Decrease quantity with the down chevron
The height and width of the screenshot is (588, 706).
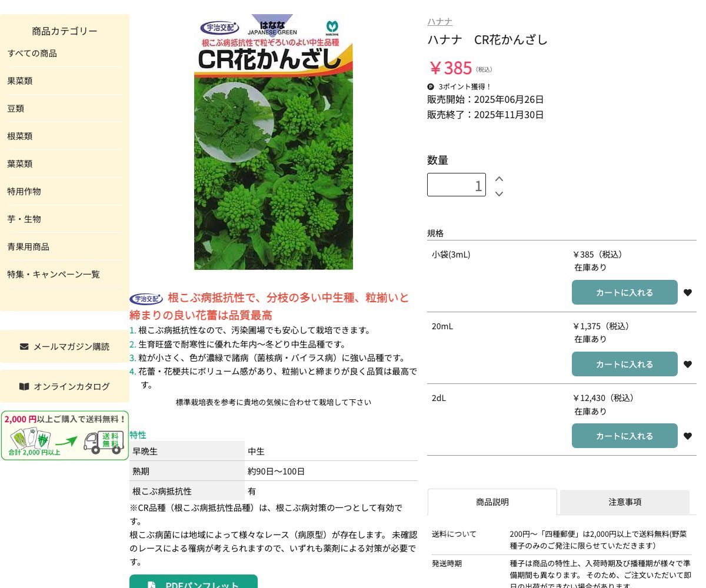tap(499, 193)
